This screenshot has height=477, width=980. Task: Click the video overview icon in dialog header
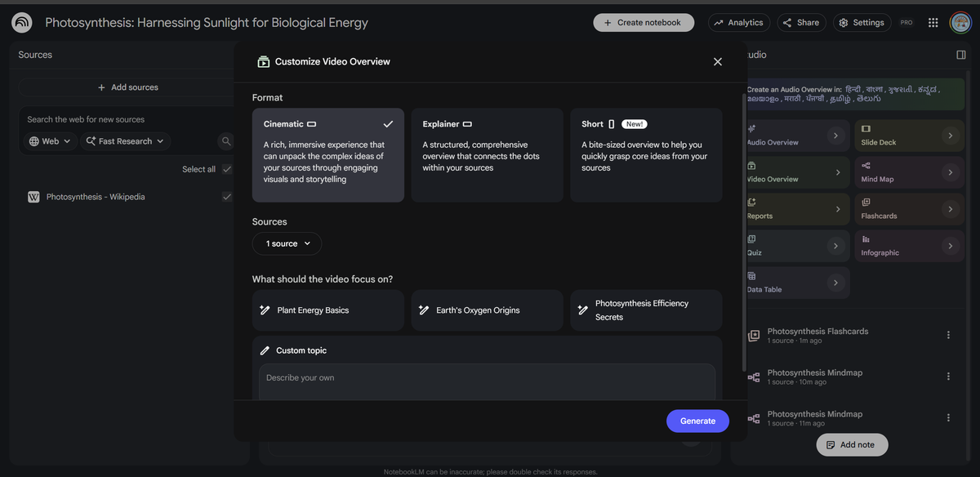coord(263,61)
